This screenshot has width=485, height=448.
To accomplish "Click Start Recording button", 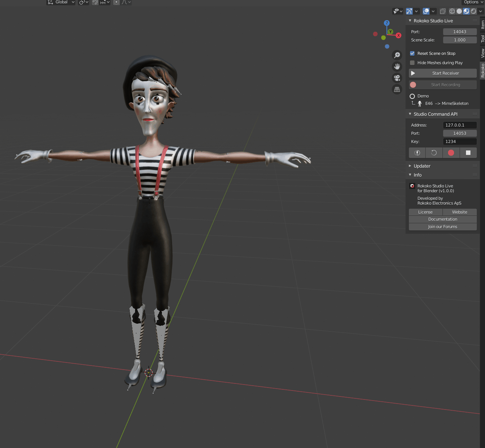I will [443, 85].
